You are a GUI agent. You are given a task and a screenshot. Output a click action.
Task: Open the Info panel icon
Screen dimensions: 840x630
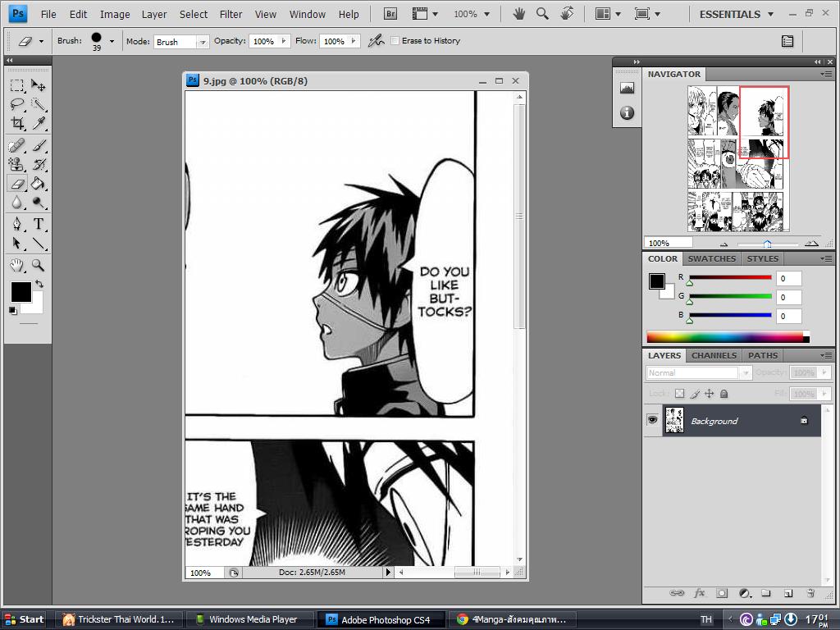pos(627,112)
